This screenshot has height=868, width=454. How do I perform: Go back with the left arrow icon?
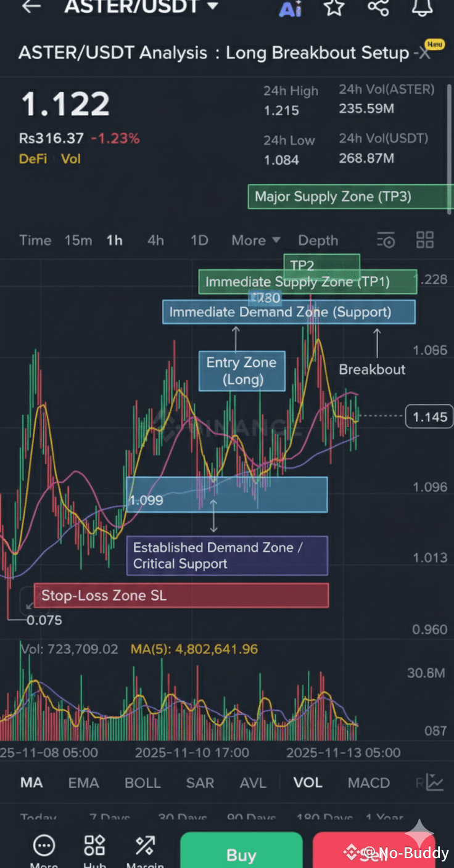(x=31, y=6)
